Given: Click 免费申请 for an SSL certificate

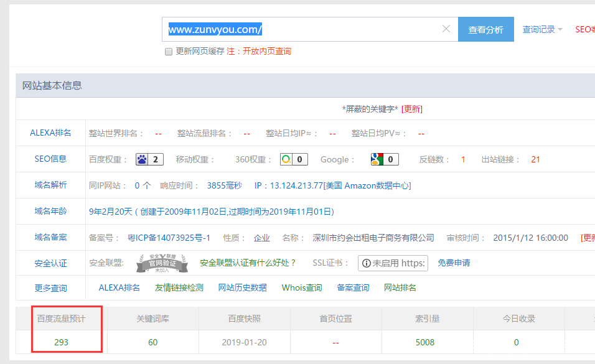Looking at the screenshot, I should (456, 263).
